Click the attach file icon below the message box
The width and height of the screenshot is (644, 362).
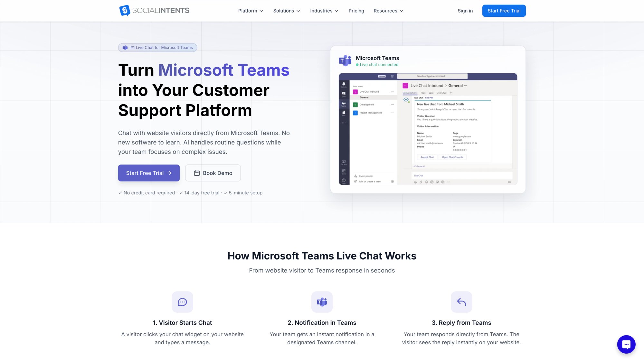421,182
